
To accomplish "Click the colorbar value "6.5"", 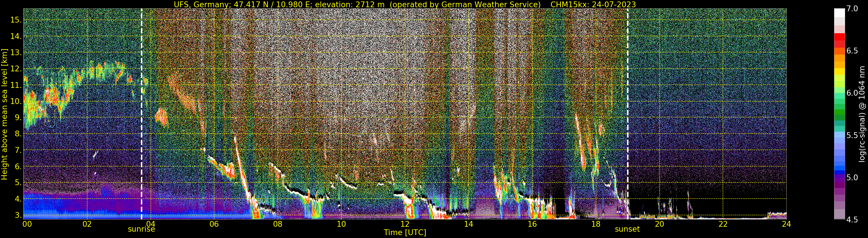I will click(x=852, y=51).
